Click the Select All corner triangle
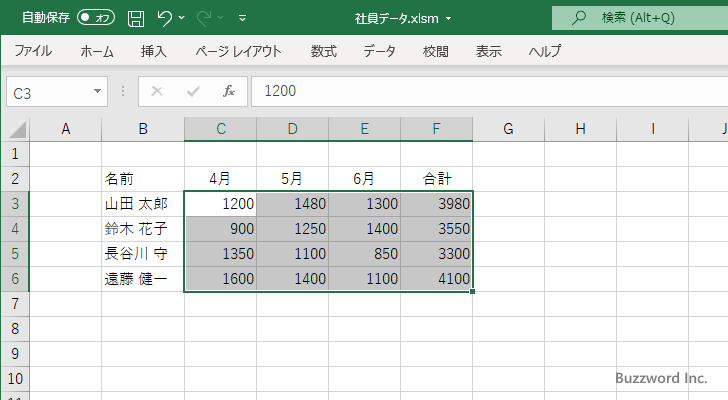 (17, 129)
